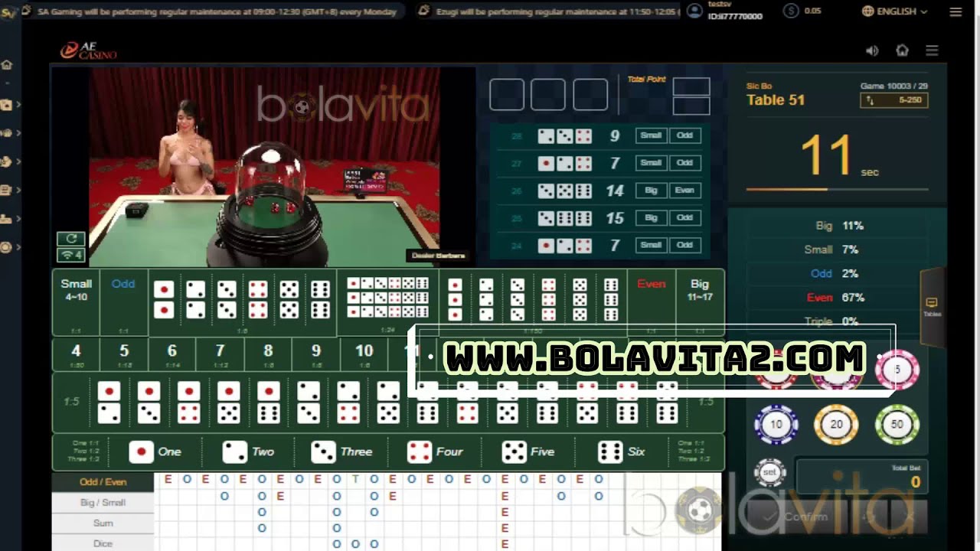The image size is (980, 551).
Task: Place bet on Small 4~10
Action: click(76, 302)
